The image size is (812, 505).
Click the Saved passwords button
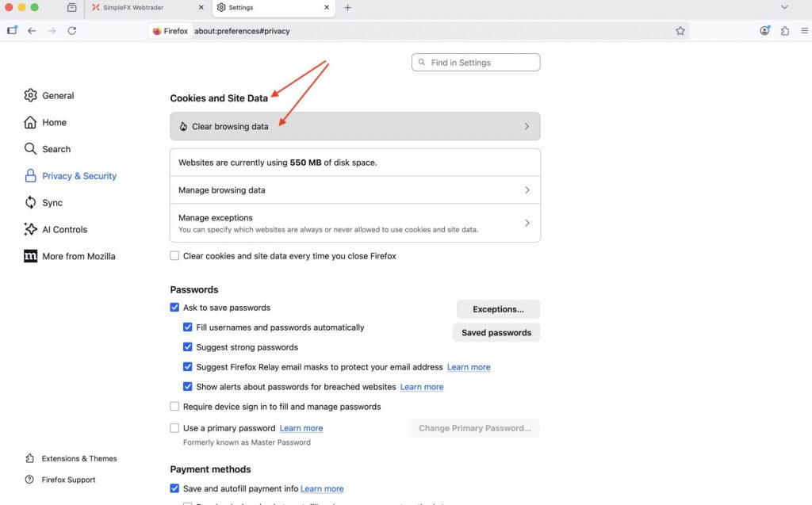496,333
